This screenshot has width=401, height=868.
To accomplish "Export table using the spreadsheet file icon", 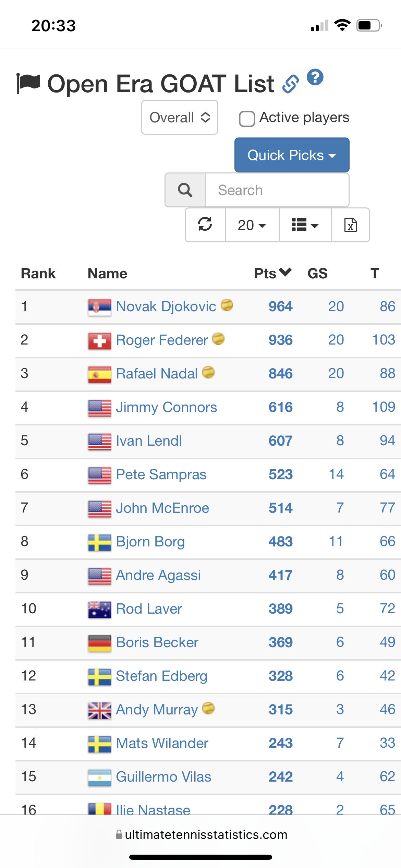I will coord(350,225).
